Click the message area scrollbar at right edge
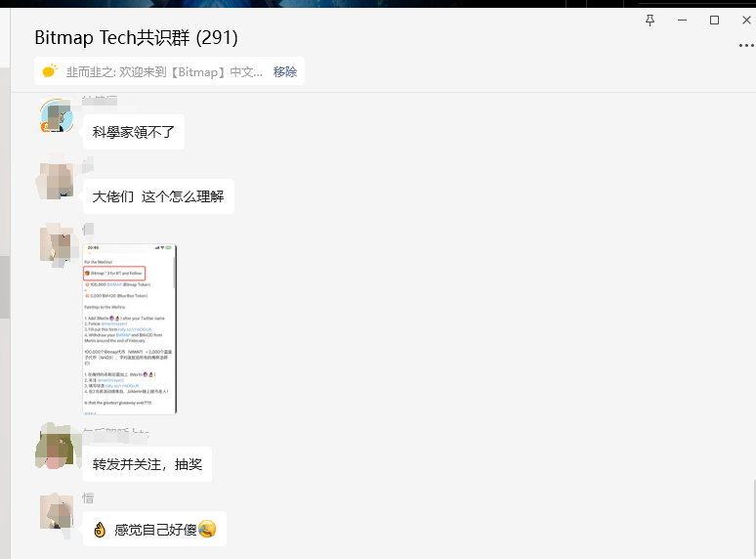This screenshot has width=756, height=559. coord(754,519)
